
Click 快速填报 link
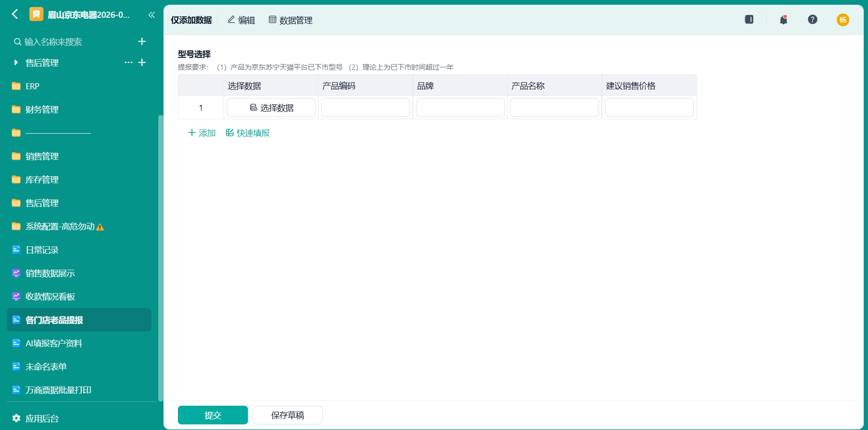pyautogui.click(x=247, y=133)
